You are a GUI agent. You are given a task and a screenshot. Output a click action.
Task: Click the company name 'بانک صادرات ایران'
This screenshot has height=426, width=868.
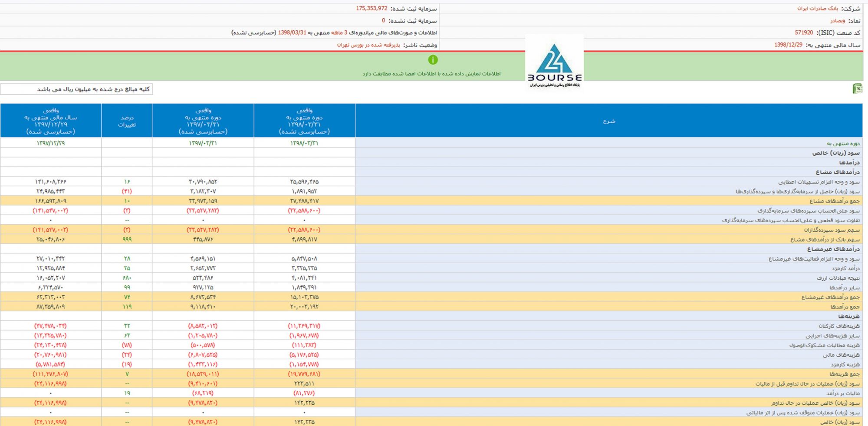coord(817,9)
